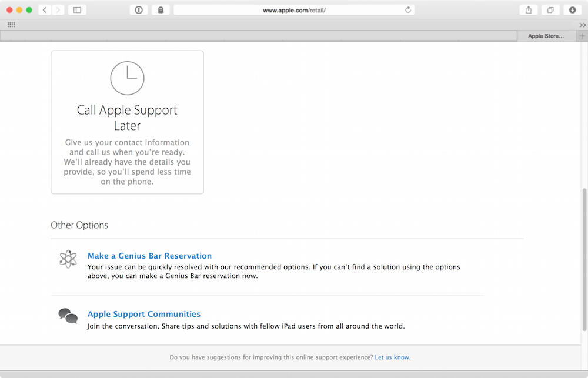This screenshot has width=588, height=378.
Task: Open Call Apple Support Later option
Action: [127, 122]
